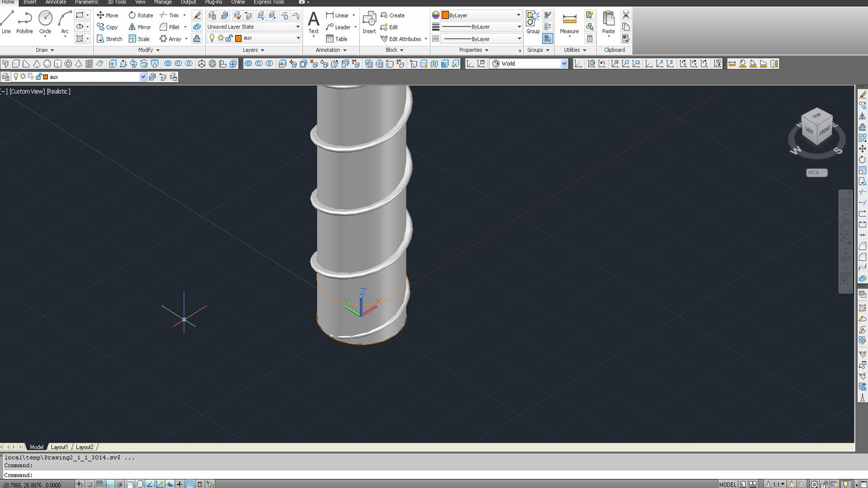Click the Group objects tool
868x488 pixels.
(x=533, y=23)
